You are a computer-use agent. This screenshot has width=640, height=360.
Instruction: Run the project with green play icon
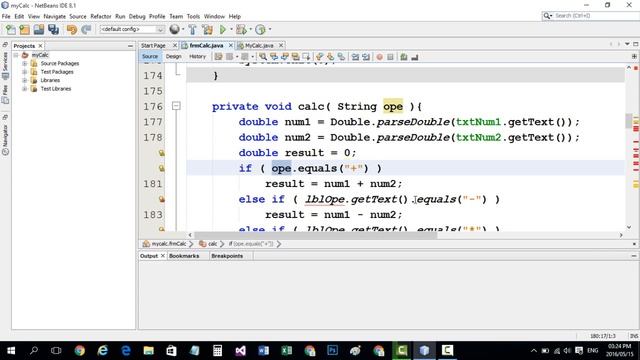pyautogui.click(x=223, y=29)
